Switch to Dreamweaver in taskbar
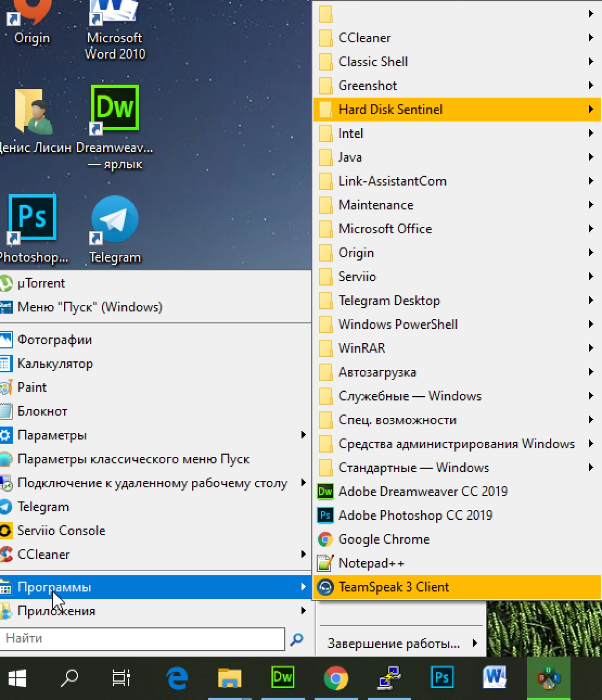Viewport: 602px width, 700px height. click(283, 678)
